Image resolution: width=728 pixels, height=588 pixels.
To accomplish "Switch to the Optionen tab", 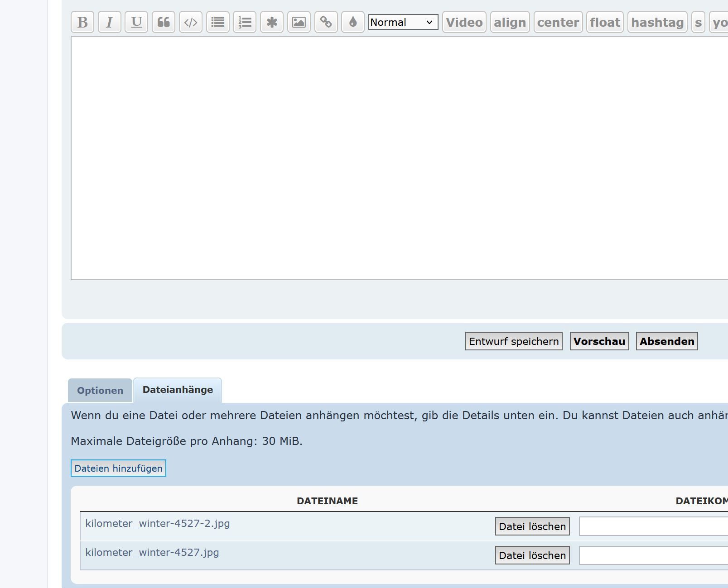I will coord(100,390).
